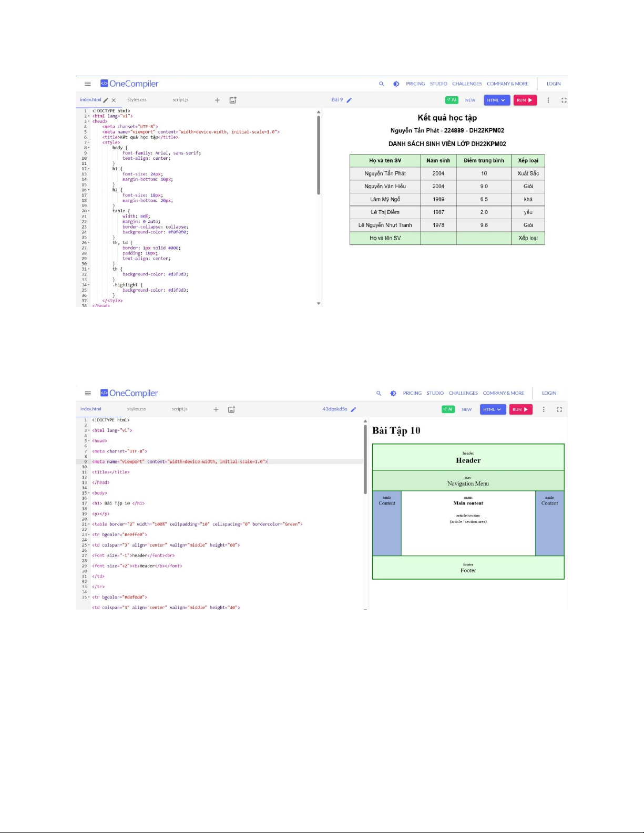
Task: Collapse the style block at line 7
Action: [x=89, y=142]
